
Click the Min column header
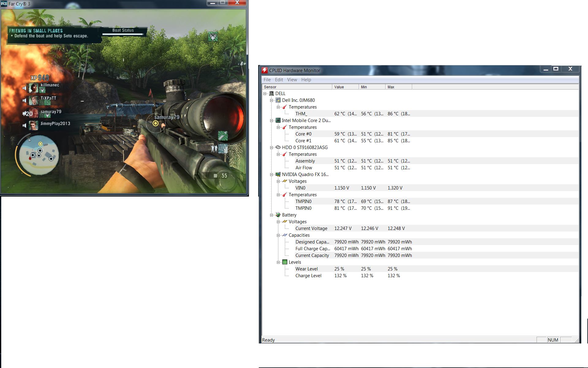[372, 87]
